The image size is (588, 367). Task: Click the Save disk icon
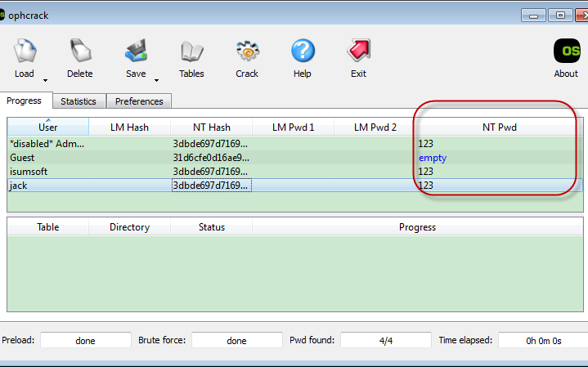[x=136, y=52]
